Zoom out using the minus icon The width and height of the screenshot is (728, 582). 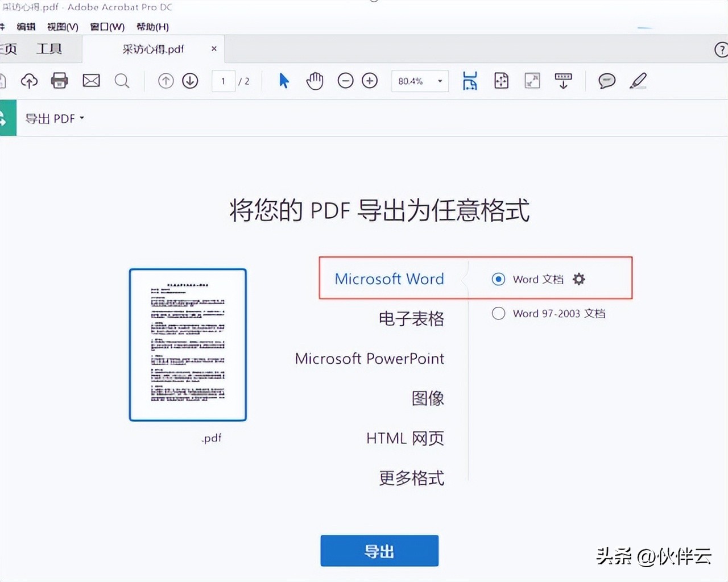pyautogui.click(x=345, y=81)
